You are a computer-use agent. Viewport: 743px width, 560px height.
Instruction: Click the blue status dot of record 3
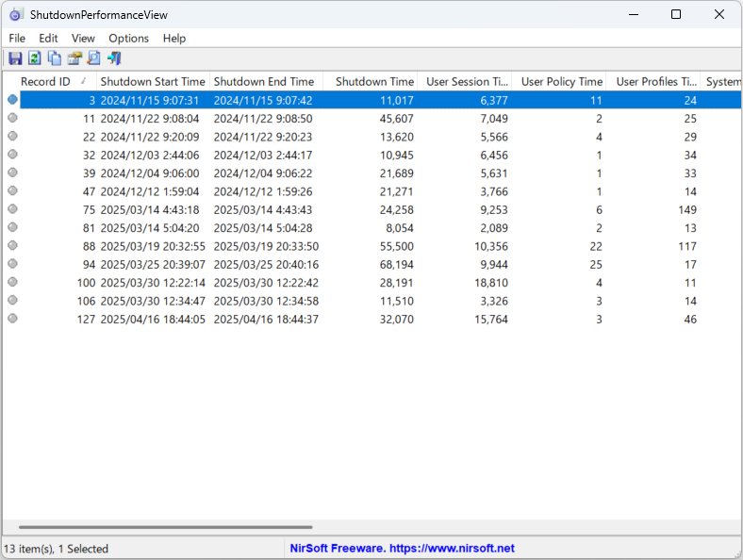[13, 100]
